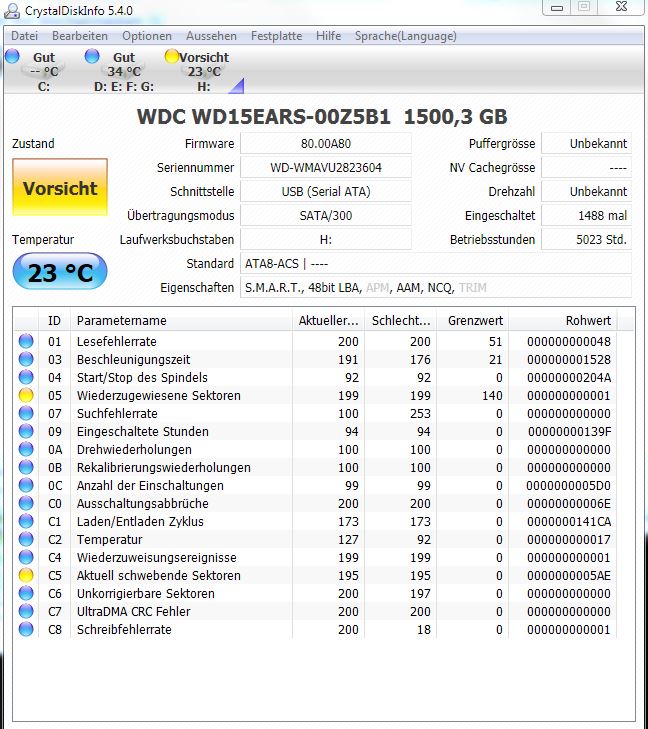The width and height of the screenshot is (648, 729).
Task: Select the H: drive tab marked Vorsicht
Action: pyautogui.click(x=204, y=71)
